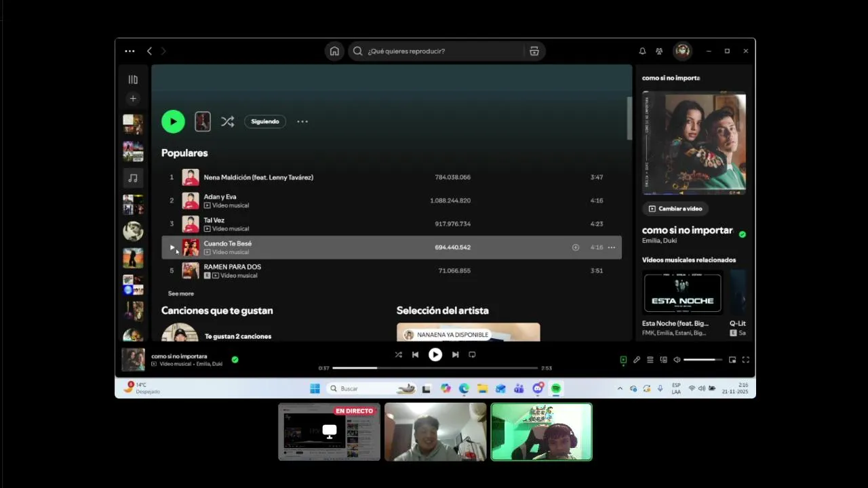Adjust the volume slider
This screenshot has width=868, height=488.
pos(703,360)
